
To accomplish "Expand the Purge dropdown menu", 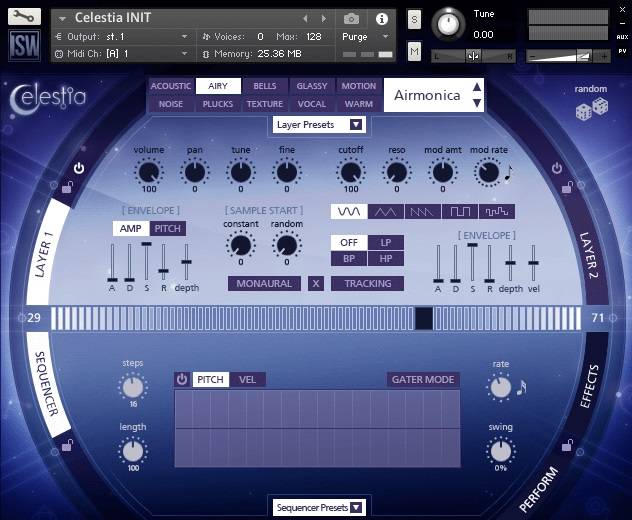I will point(385,36).
